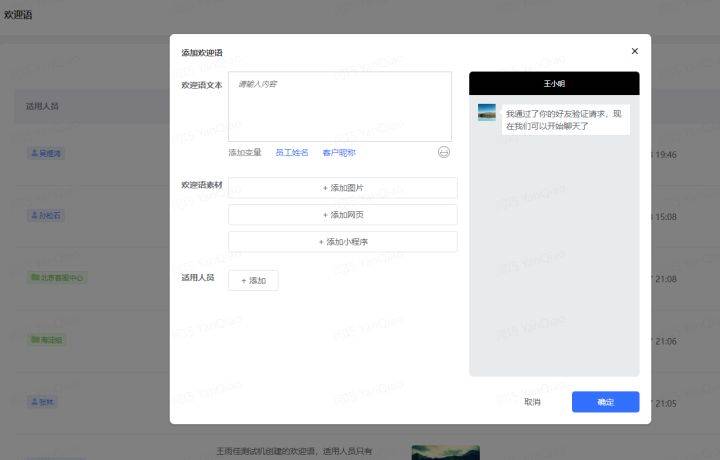Screen dimensions: 720x460
Task: Add applicable staff with 添加 button
Action: (253, 280)
